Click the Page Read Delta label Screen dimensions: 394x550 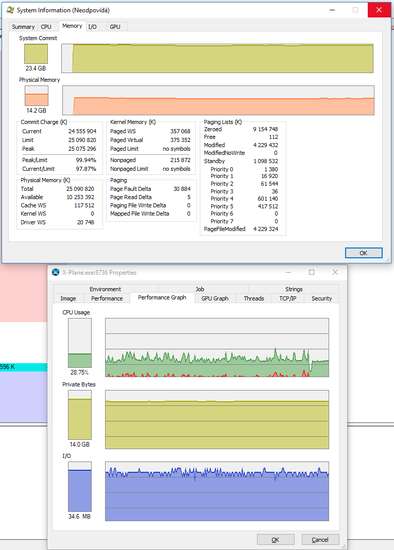coord(131,197)
